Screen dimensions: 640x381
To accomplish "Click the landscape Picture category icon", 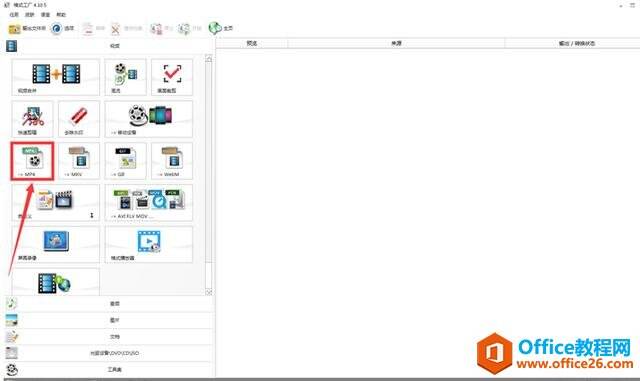I will click(11, 320).
